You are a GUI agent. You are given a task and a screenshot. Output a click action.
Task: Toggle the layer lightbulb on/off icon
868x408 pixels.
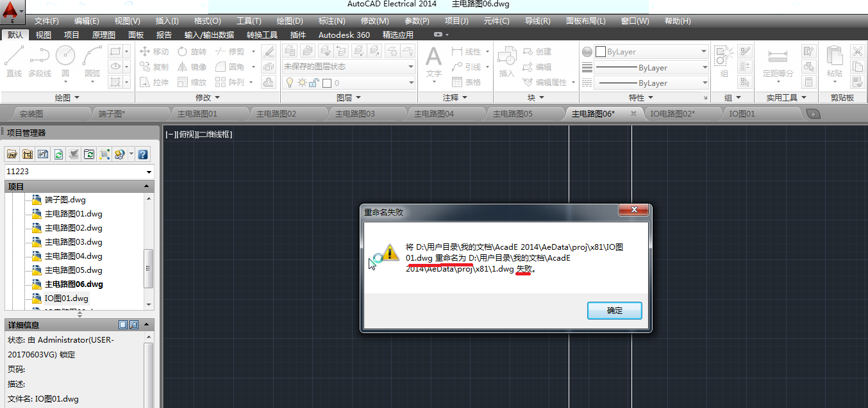(289, 83)
